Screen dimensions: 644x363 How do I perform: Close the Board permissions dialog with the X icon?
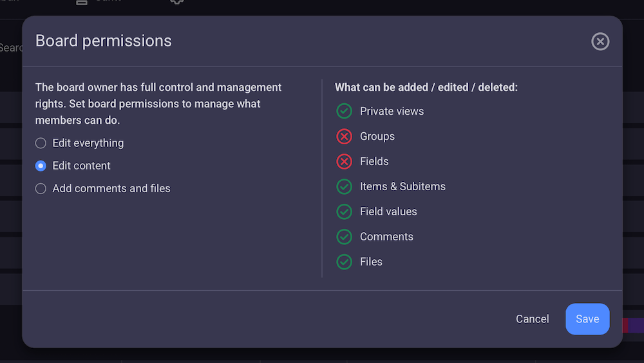(600, 42)
